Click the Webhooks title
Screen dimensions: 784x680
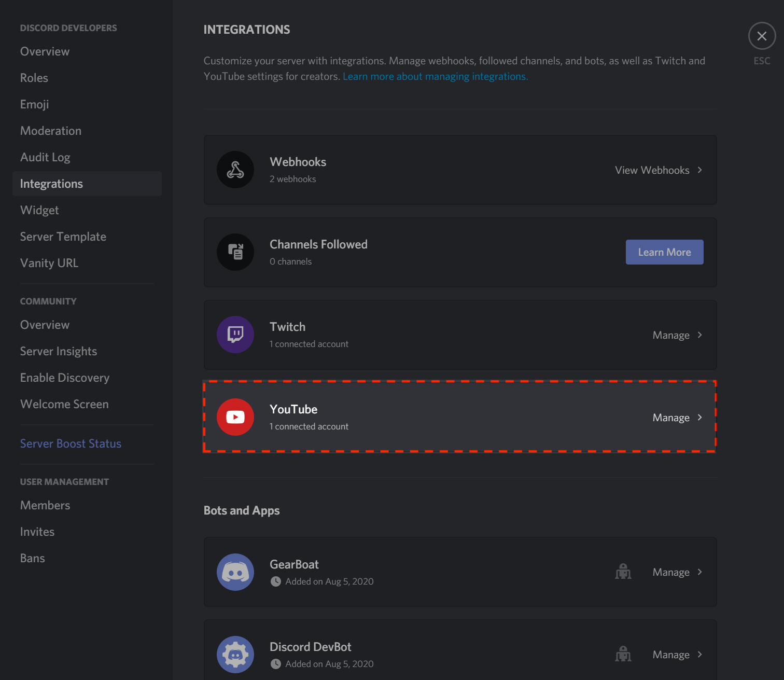click(x=298, y=162)
